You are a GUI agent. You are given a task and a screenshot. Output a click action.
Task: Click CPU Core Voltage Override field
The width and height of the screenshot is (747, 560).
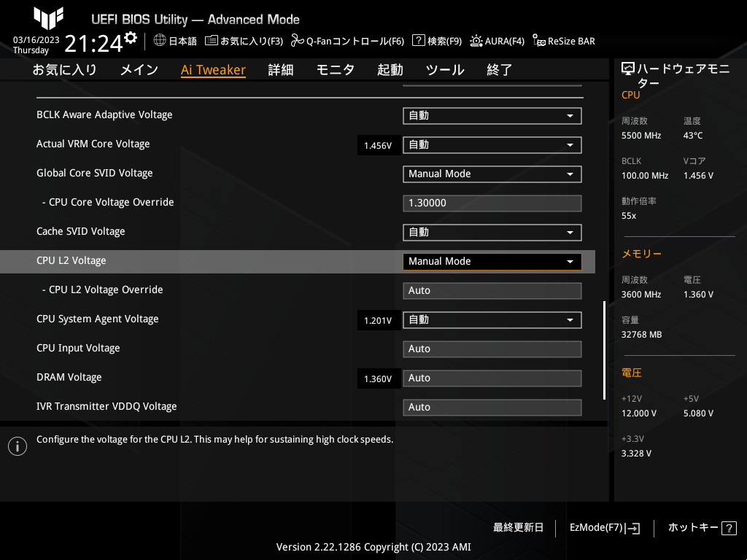pyautogui.click(x=492, y=203)
